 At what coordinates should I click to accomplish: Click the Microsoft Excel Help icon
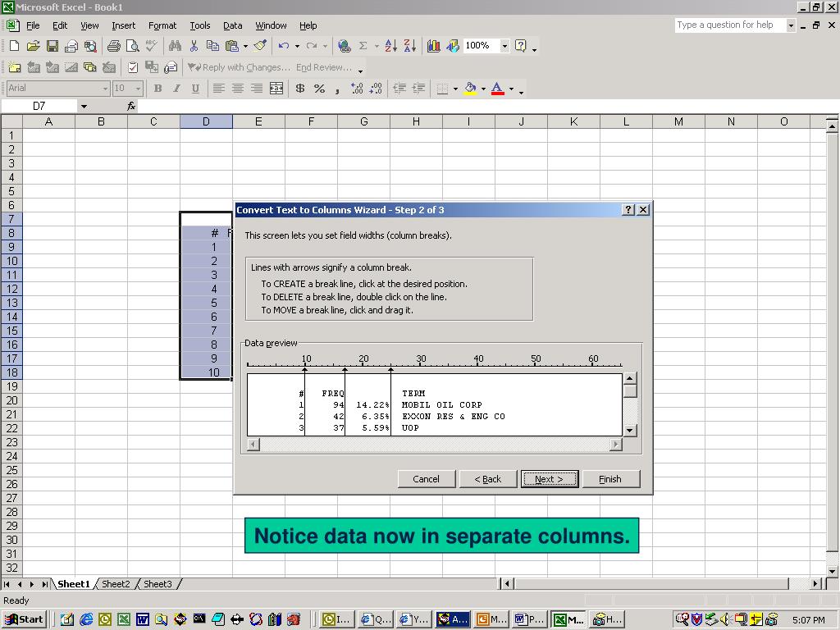point(520,46)
